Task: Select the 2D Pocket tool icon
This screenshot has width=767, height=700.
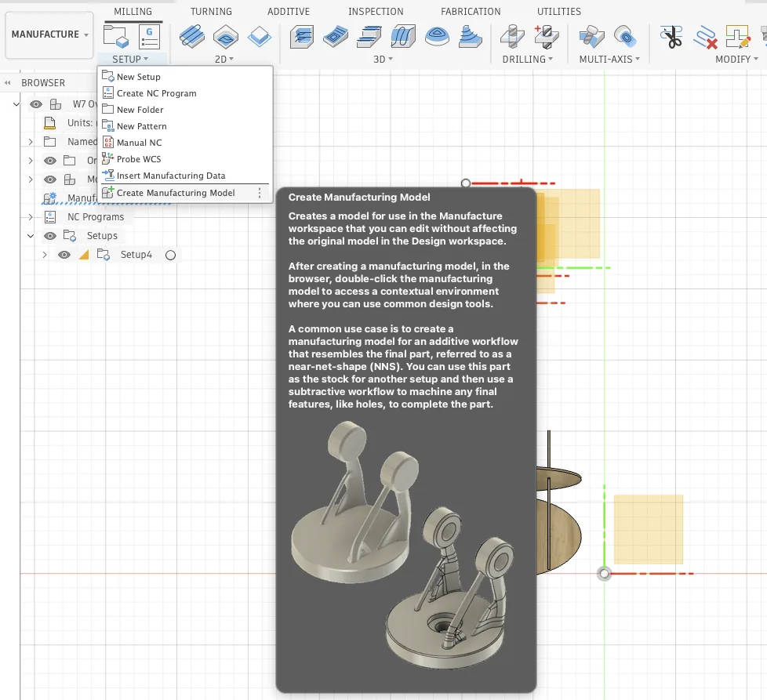Action: (226, 36)
